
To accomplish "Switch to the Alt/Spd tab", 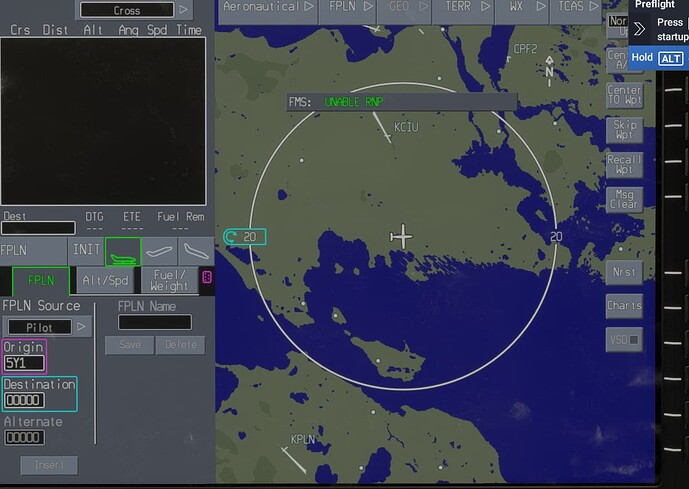I will click(105, 281).
